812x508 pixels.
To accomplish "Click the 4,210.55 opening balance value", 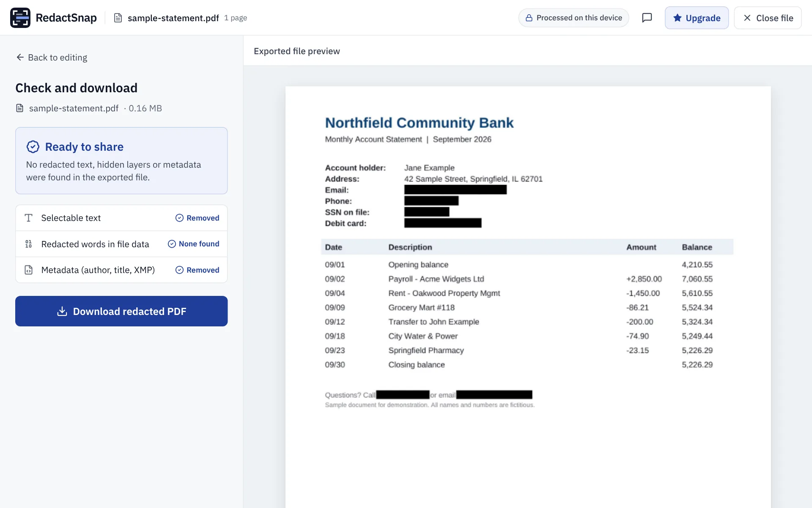I will coord(697,265).
